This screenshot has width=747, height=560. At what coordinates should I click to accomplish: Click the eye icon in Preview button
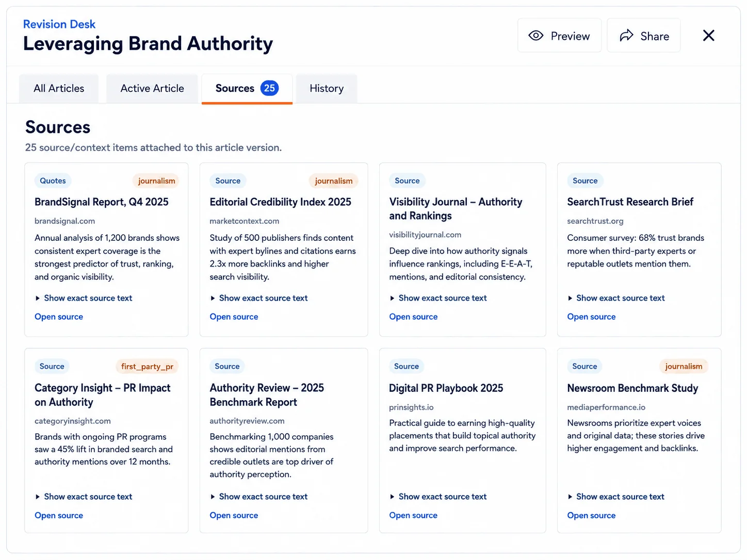[536, 36]
